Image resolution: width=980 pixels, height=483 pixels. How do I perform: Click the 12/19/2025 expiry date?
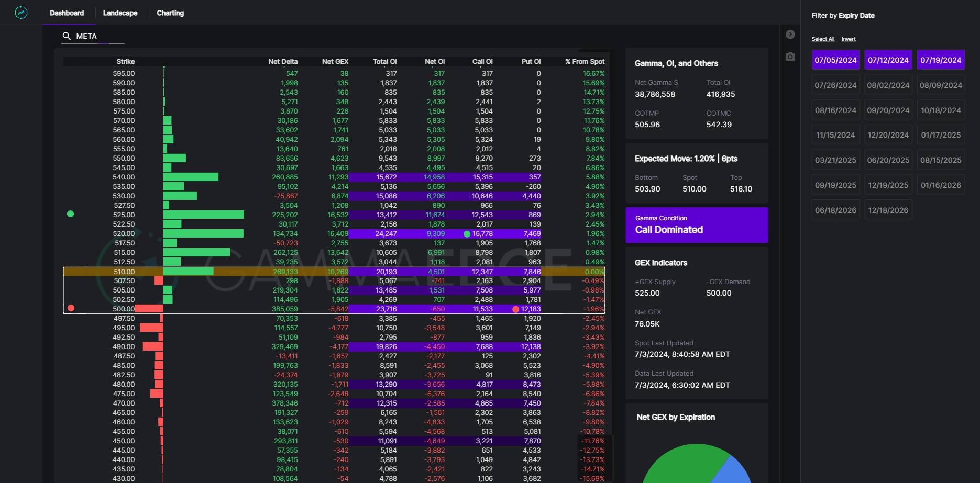point(888,185)
